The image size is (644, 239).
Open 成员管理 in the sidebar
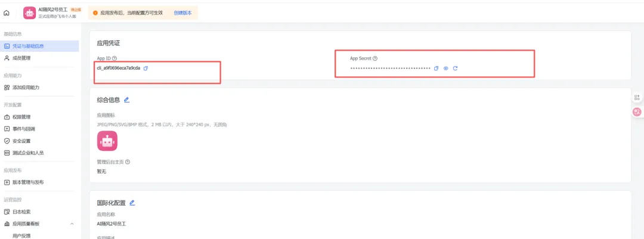(x=21, y=58)
